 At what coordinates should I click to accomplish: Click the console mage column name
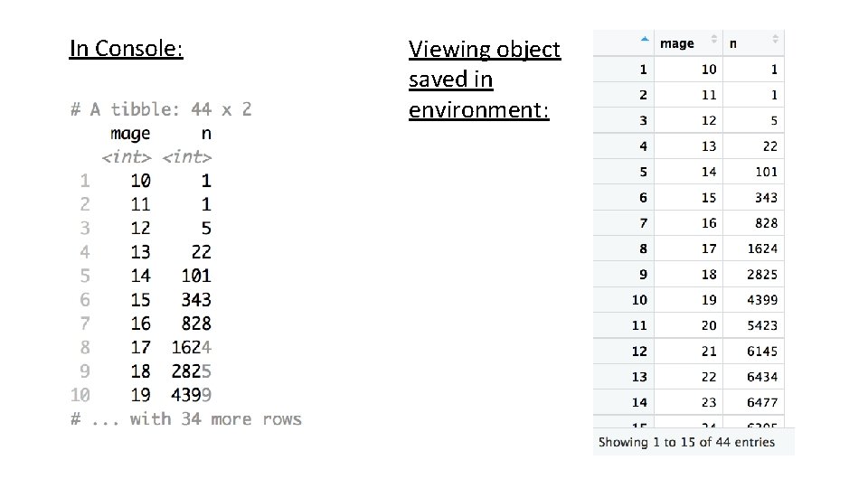[x=130, y=134]
